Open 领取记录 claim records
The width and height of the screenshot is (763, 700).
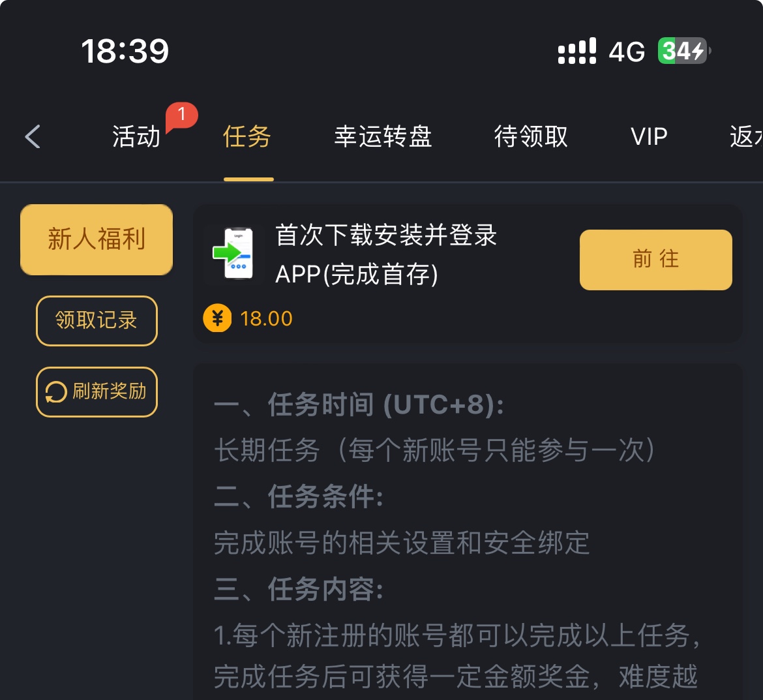(x=97, y=320)
